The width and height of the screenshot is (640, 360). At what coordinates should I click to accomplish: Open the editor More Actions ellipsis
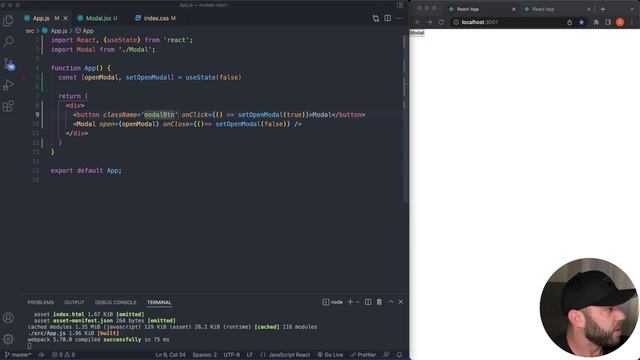pyautogui.click(x=399, y=18)
